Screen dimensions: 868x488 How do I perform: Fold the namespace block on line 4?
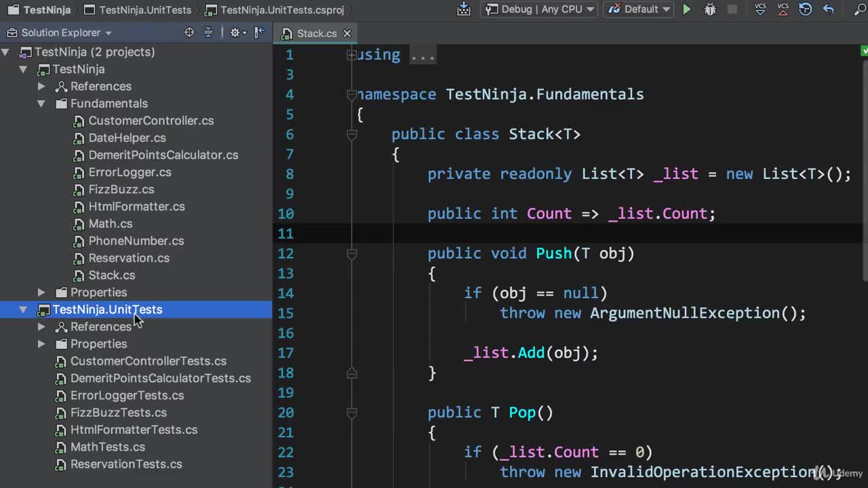coord(351,94)
